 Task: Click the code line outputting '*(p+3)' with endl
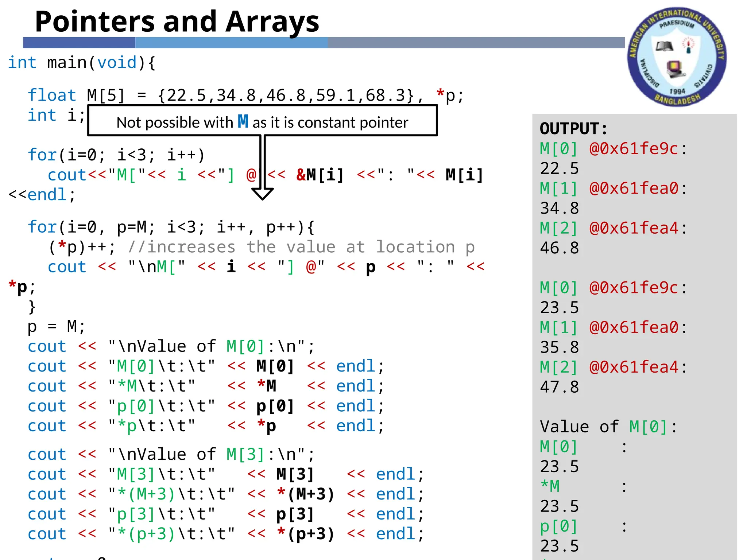pos(226,534)
